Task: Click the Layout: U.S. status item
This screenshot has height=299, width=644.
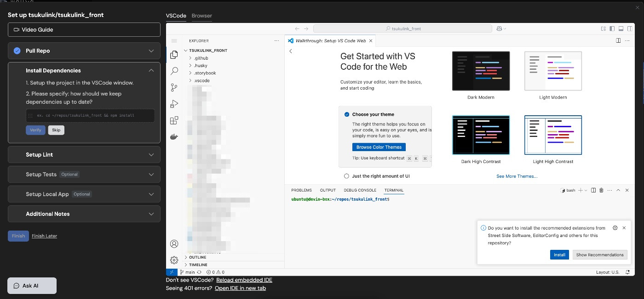Action: [608, 272]
